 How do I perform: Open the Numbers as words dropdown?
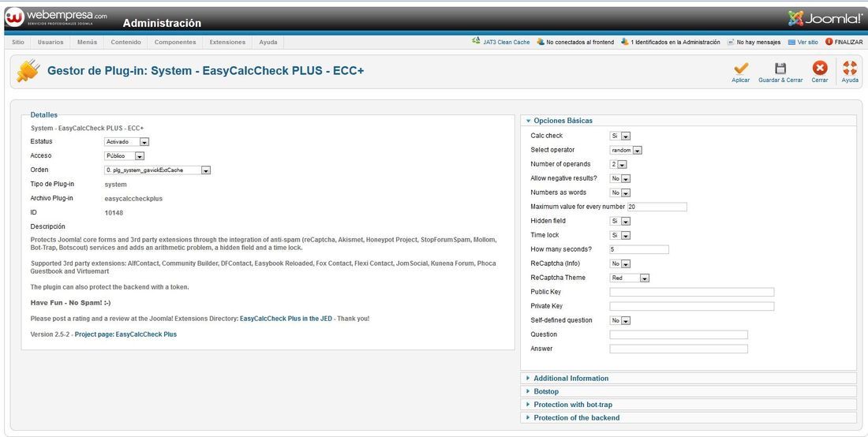[620, 193]
